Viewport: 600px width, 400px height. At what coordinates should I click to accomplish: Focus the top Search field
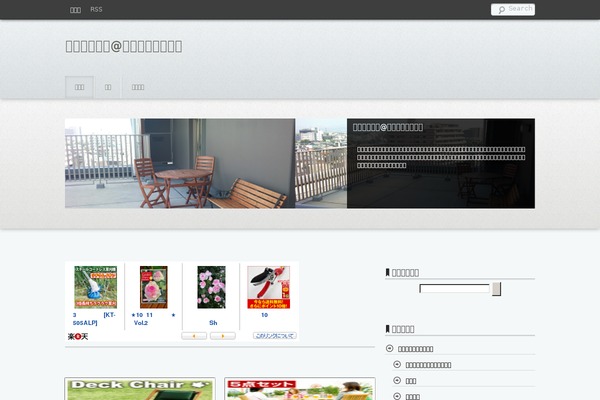click(x=513, y=9)
